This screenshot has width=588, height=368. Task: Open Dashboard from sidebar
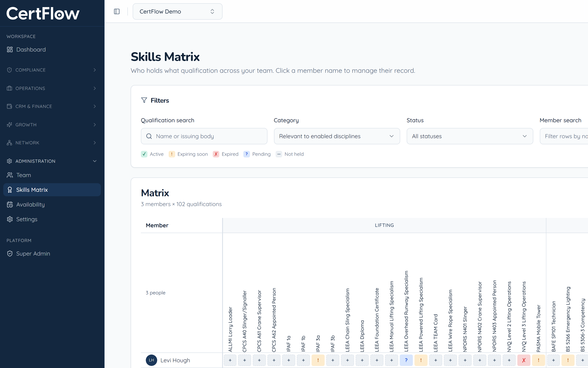52,50
